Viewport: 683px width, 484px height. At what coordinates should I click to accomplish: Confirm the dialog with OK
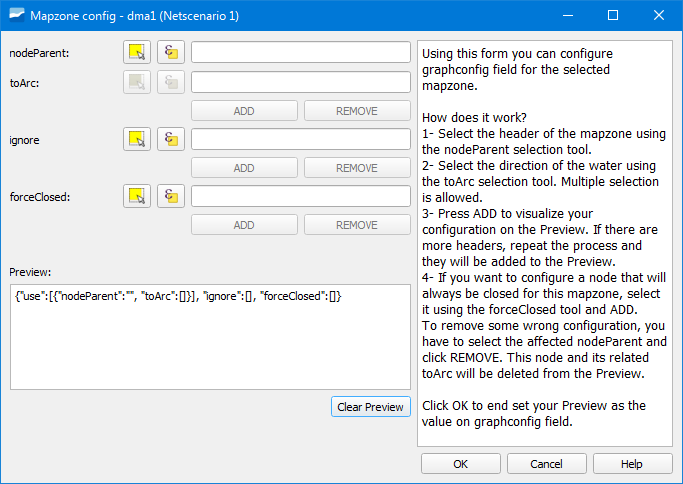[460, 464]
